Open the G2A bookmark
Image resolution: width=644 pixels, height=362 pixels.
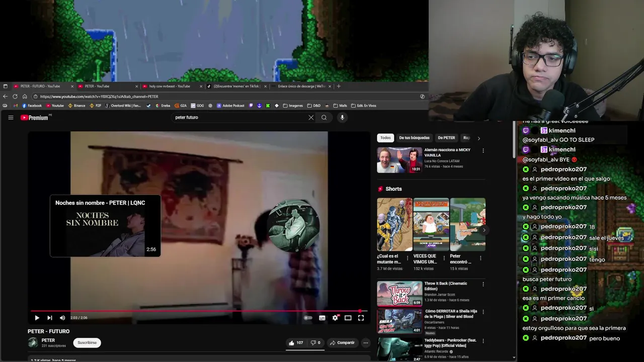[181, 106]
